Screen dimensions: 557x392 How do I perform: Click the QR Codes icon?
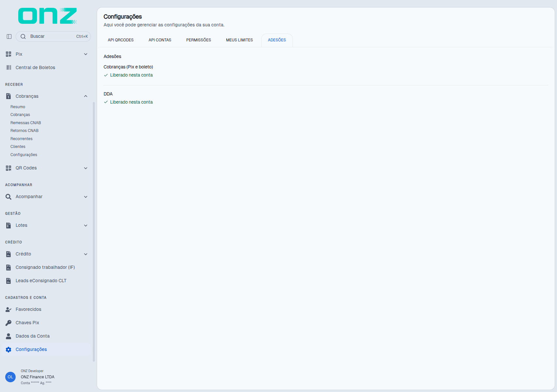8,168
